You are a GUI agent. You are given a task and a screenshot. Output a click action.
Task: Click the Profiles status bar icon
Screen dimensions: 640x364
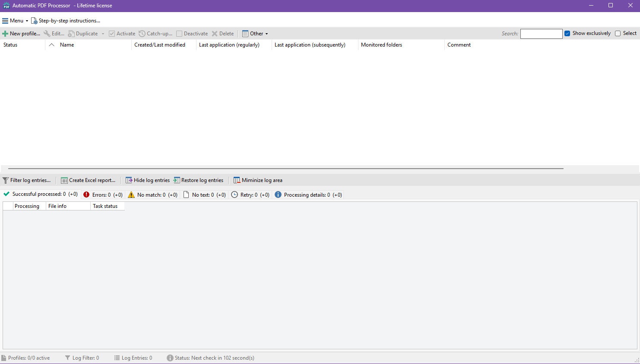click(4, 358)
